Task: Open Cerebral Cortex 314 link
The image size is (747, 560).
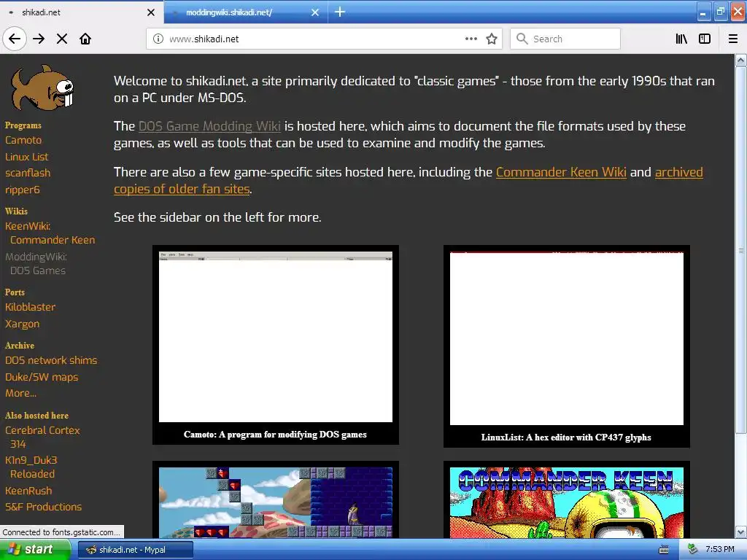Action: [42, 437]
